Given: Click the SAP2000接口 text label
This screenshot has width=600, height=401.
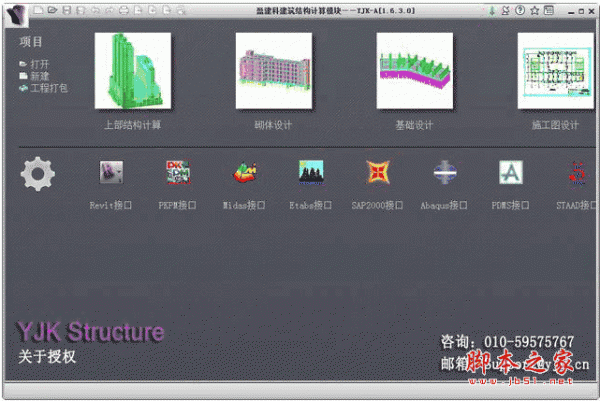Looking at the screenshot, I should [377, 205].
